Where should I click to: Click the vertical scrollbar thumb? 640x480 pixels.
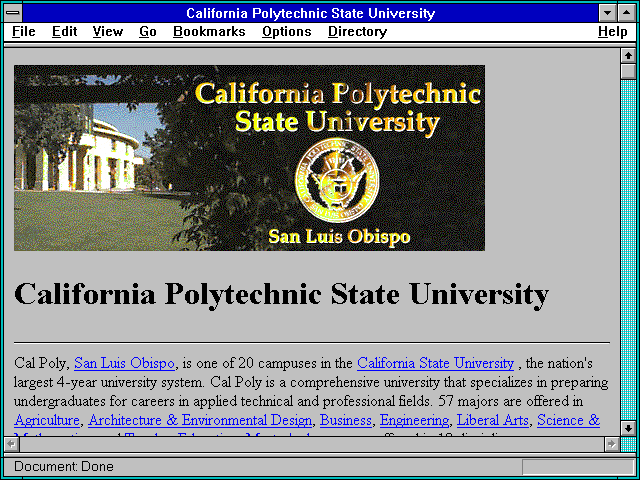coord(628,71)
